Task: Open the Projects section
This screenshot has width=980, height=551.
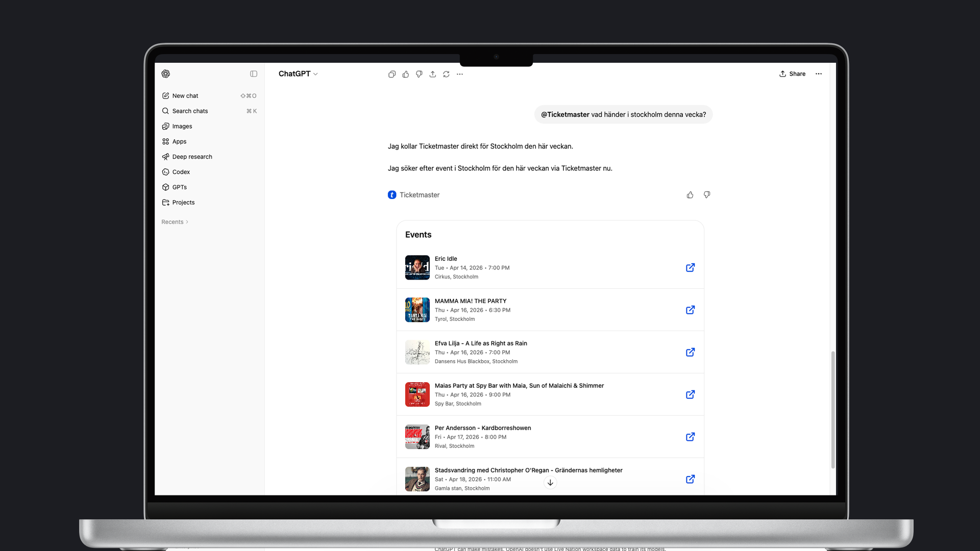Action: (x=183, y=202)
